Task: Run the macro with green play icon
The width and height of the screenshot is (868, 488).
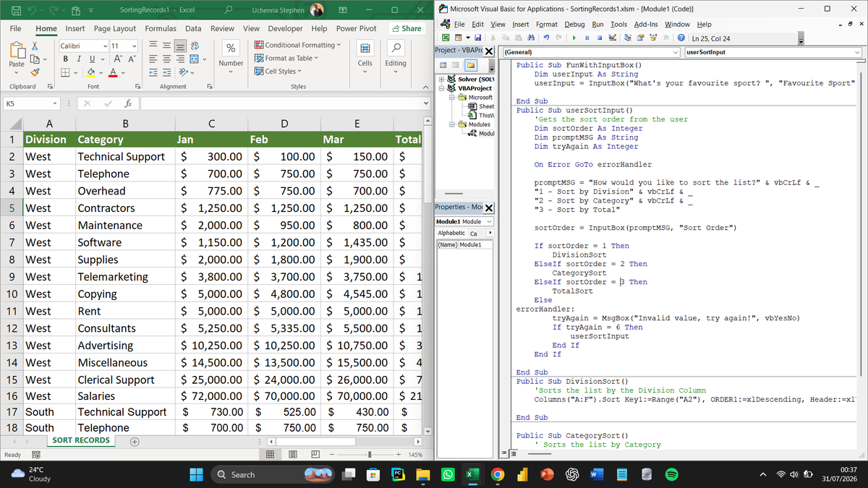Action: tap(574, 38)
